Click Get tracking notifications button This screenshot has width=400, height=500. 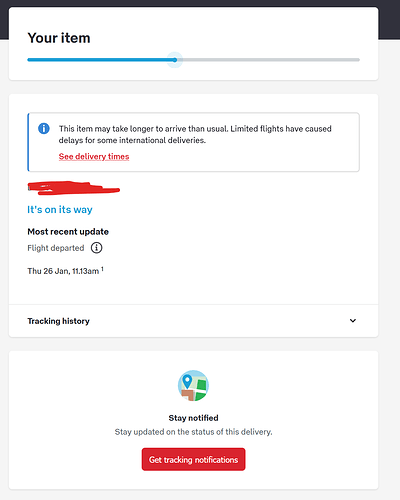(193, 459)
